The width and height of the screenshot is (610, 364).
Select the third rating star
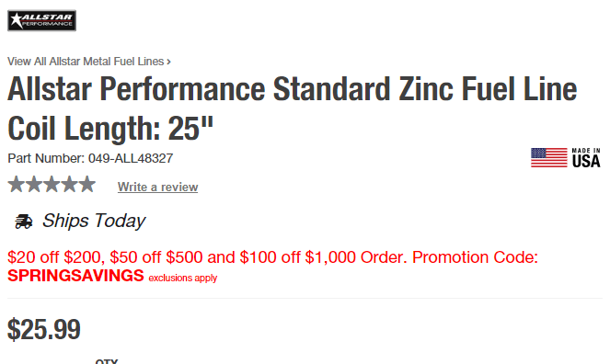point(52,184)
